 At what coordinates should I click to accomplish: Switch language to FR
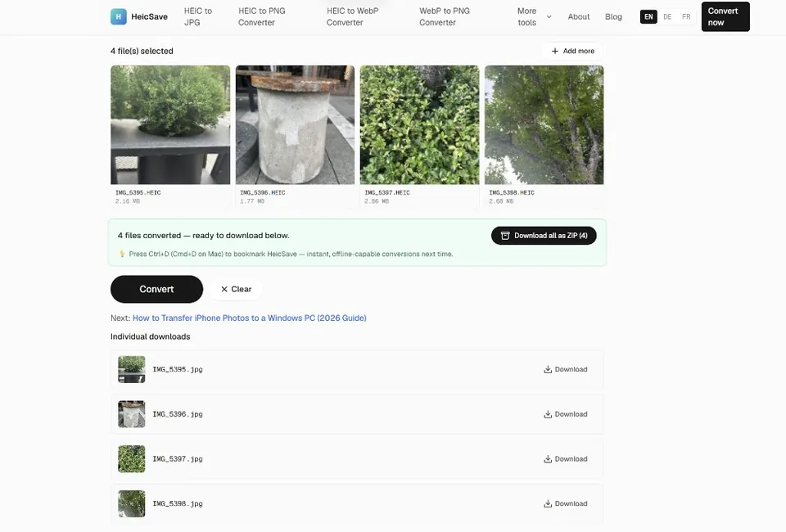[x=686, y=16]
